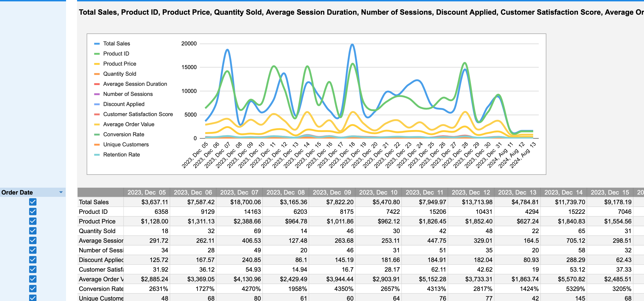Click the 2023, Dec 15 column header

pyautogui.click(x=610, y=192)
